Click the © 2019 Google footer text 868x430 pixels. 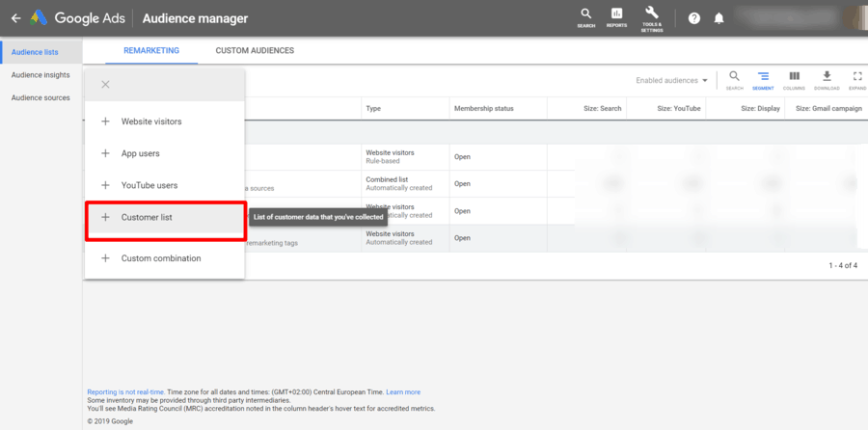pos(110,421)
